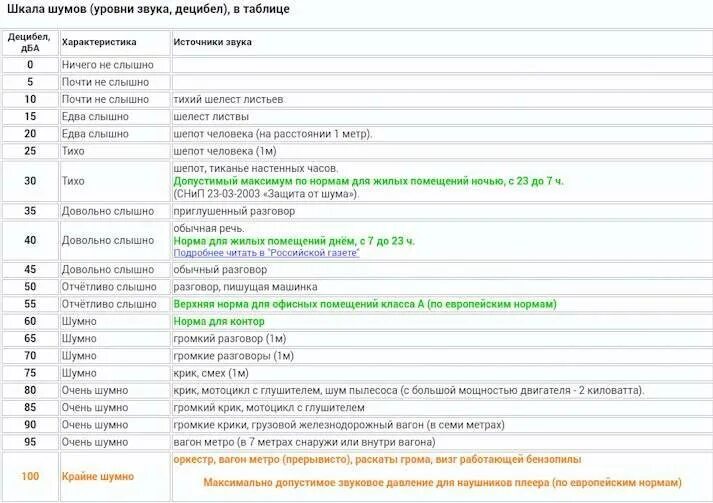
Task: Click the 'Характеристика' column header
Action: coord(99,42)
